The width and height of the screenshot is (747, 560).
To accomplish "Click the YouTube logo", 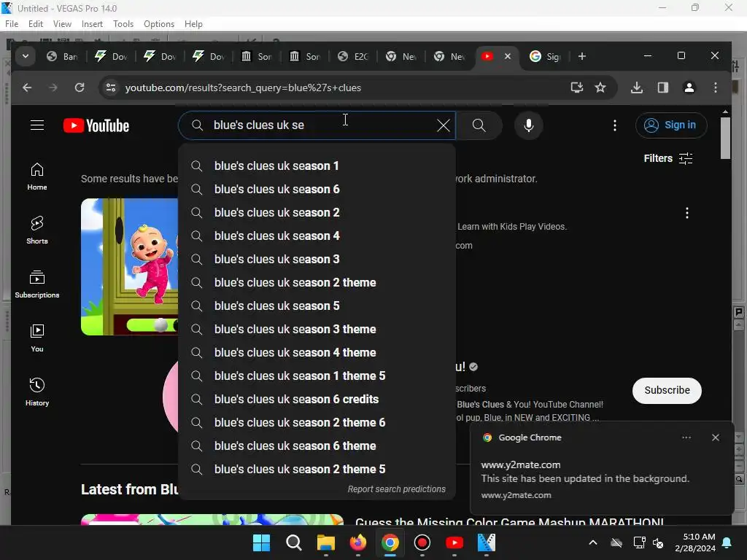I will [x=96, y=125].
